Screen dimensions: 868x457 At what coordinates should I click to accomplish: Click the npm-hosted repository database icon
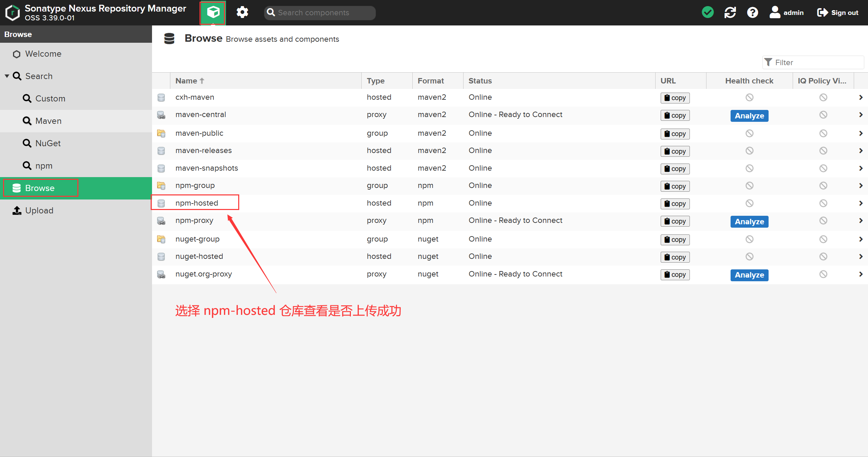(161, 203)
